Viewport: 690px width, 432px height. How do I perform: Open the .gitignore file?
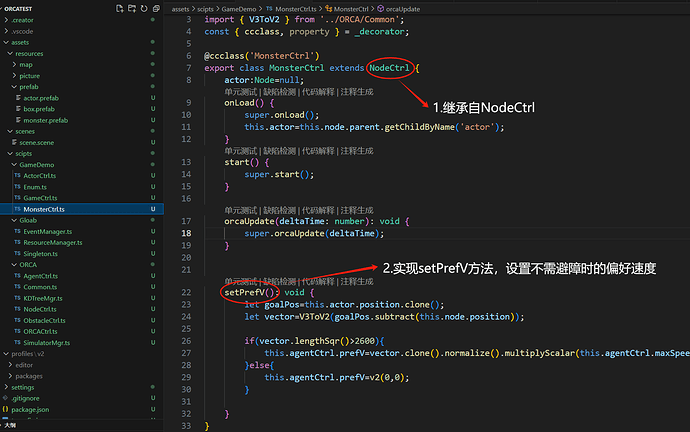pos(25,398)
